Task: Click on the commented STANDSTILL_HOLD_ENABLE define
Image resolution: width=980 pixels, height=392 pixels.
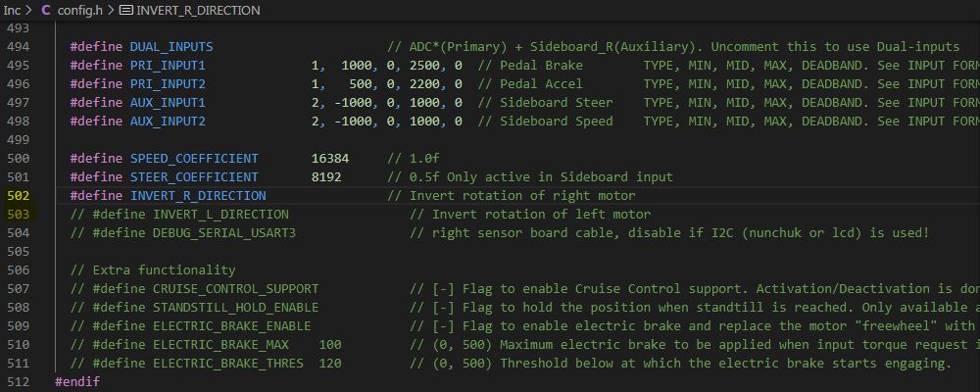Action: (x=235, y=307)
